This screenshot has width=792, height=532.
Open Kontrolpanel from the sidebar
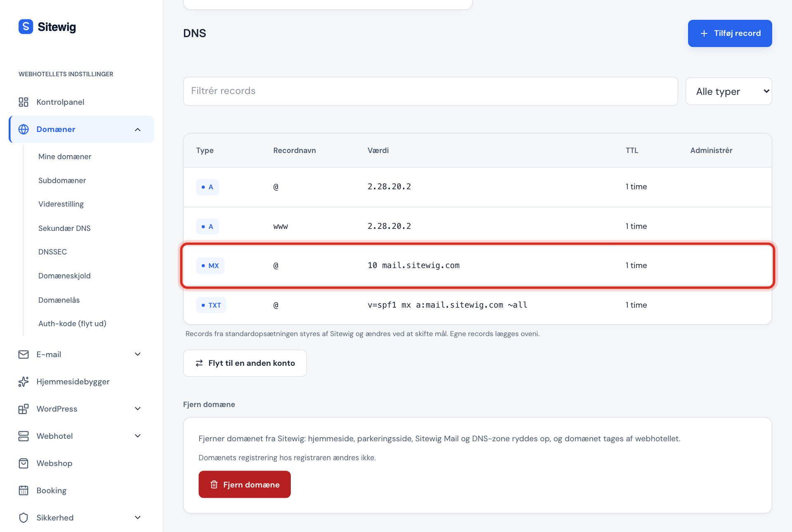[x=60, y=102]
